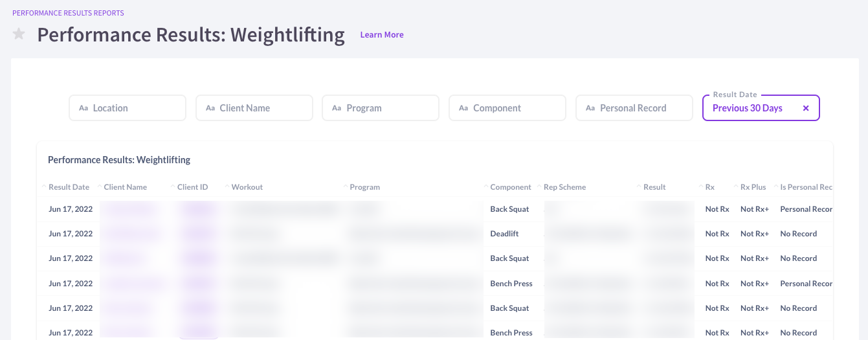Click the Personal Record filter field
This screenshot has height=340, width=868.
(x=634, y=108)
